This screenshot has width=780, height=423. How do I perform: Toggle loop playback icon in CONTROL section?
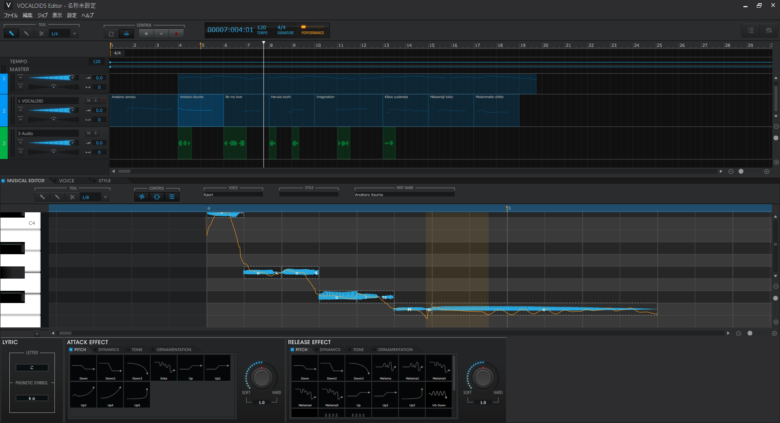pyautogui.click(x=111, y=34)
